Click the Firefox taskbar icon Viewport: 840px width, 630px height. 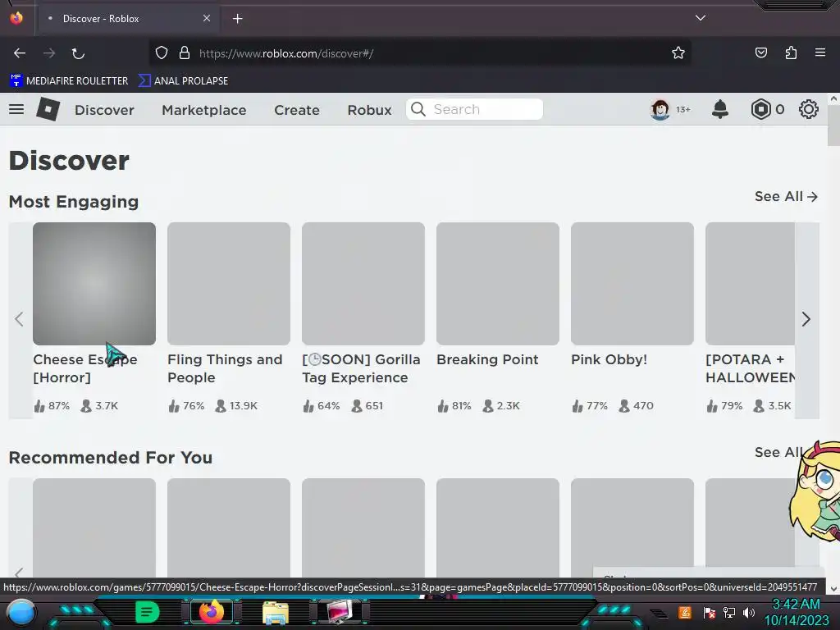tap(211, 611)
